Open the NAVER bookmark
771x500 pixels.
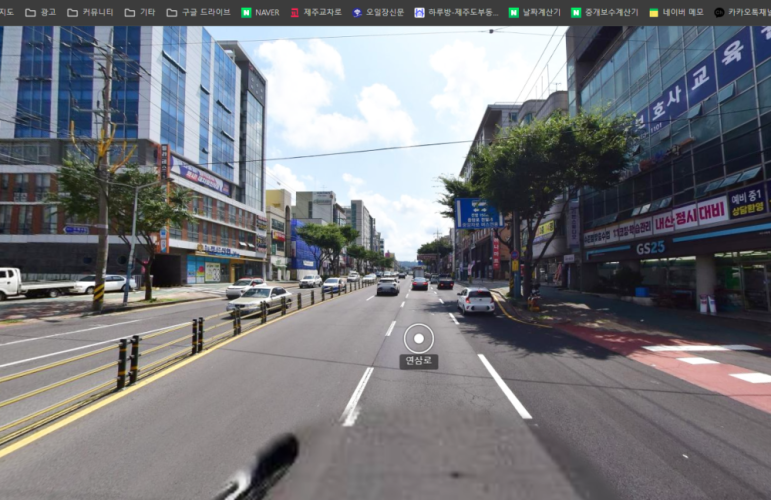[260, 12]
